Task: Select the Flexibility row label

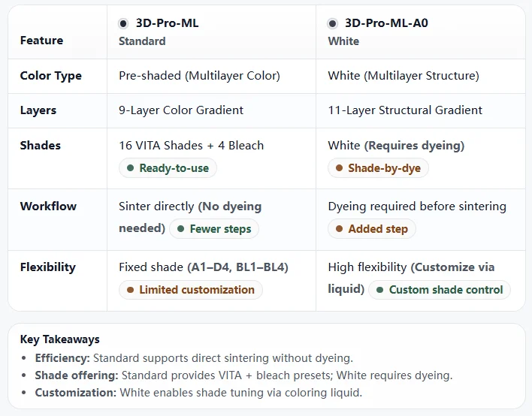Action: 48,267
